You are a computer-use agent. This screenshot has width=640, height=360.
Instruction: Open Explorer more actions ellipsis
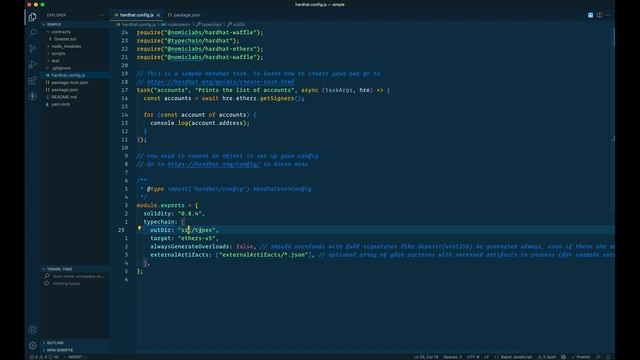coord(102,15)
